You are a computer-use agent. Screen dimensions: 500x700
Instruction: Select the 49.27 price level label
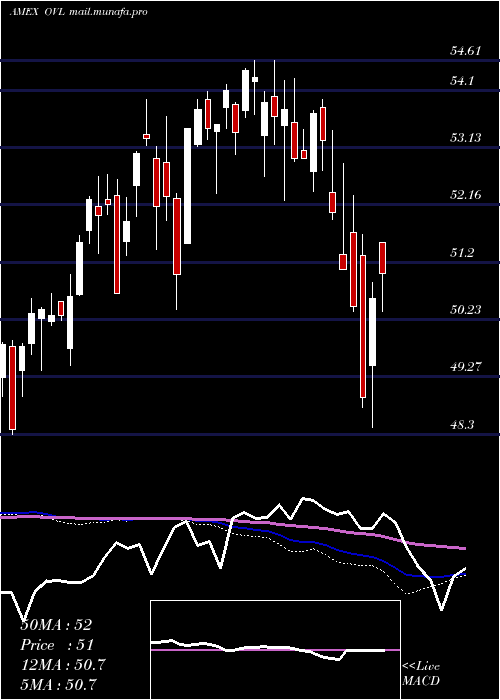[x=466, y=367]
